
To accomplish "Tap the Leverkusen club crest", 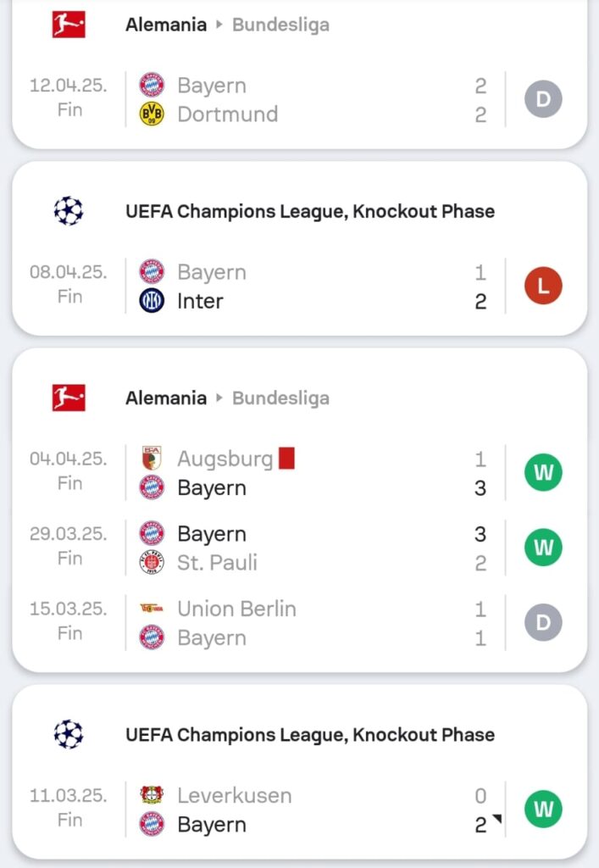I will click(152, 796).
